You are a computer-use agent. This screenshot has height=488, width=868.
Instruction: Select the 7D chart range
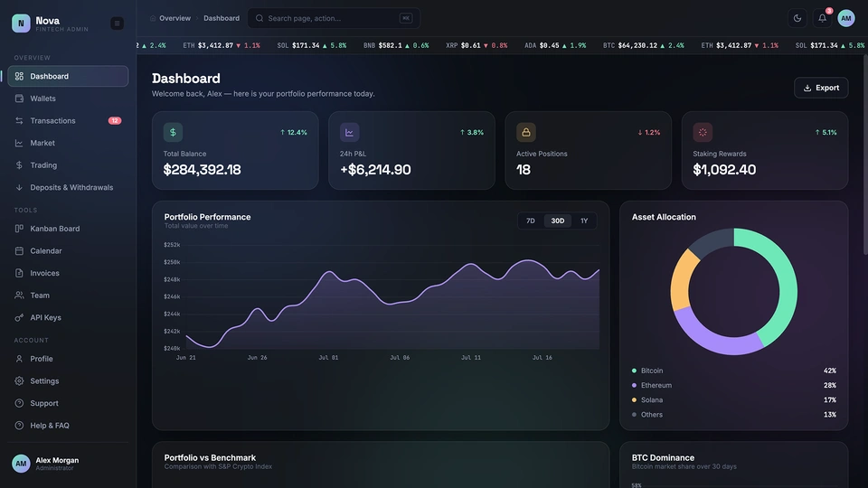click(x=531, y=221)
